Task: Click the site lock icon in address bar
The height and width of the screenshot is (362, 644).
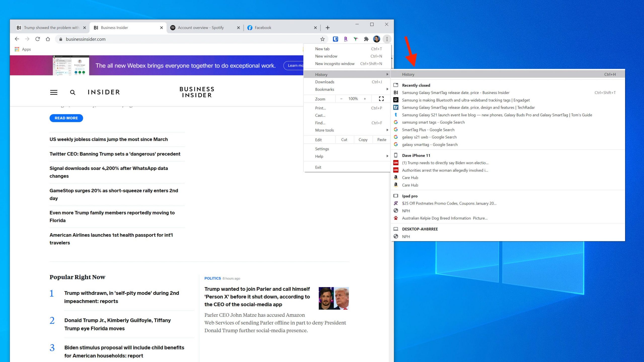Action: tap(61, 39)
